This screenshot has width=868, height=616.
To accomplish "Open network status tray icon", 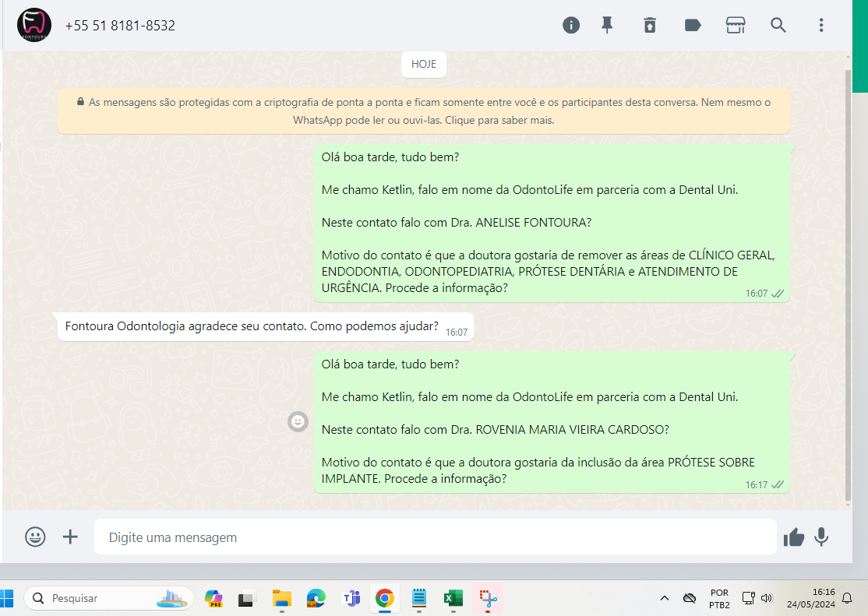I will 749,598.
